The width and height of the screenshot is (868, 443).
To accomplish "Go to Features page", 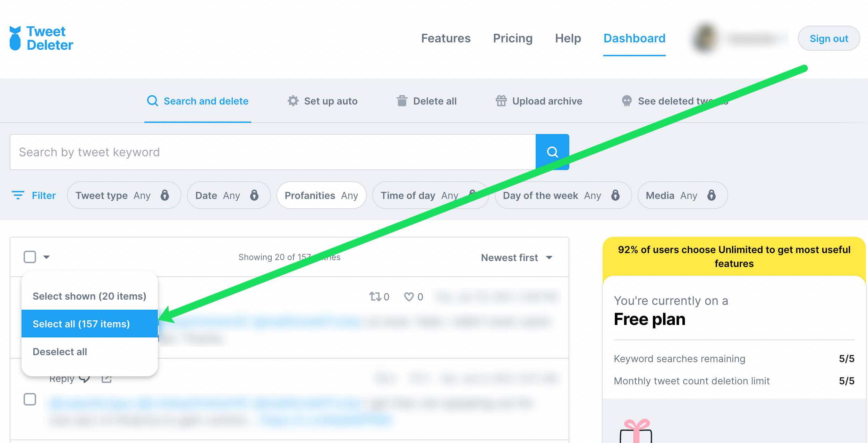I will pos(446,38).
